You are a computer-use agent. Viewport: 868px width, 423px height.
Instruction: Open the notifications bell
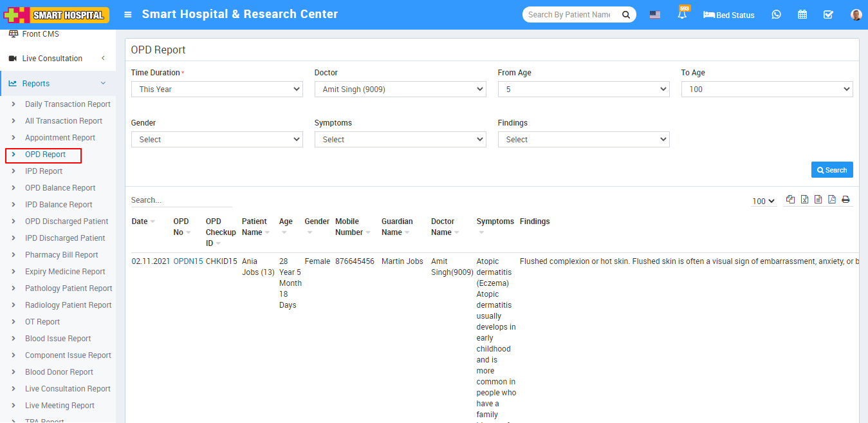(x=682, y=15)
